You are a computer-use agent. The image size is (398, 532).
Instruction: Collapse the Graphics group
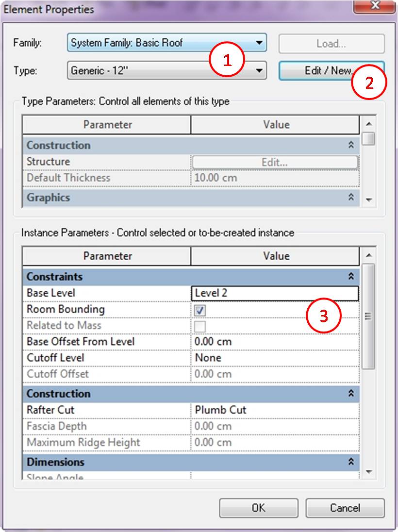coord(351,198)
